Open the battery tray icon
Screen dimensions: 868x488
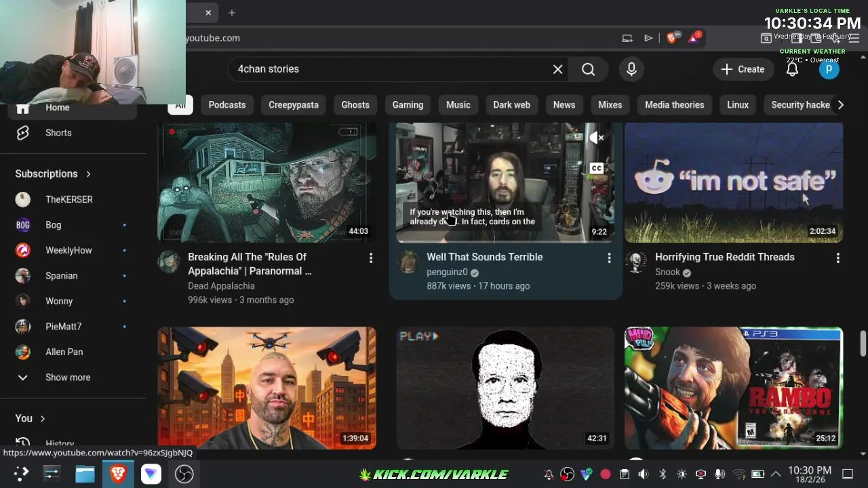coord(758,474)
